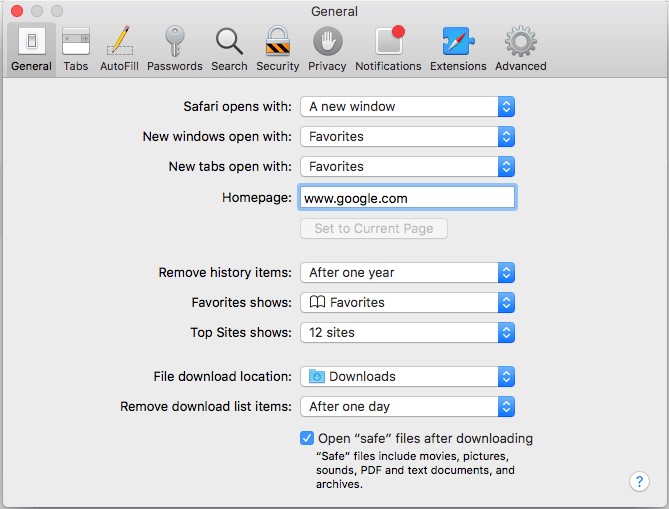Viewport: 669px width, 509px height.
Task: Open the Security padlock pane
Action: pos(278,49)
